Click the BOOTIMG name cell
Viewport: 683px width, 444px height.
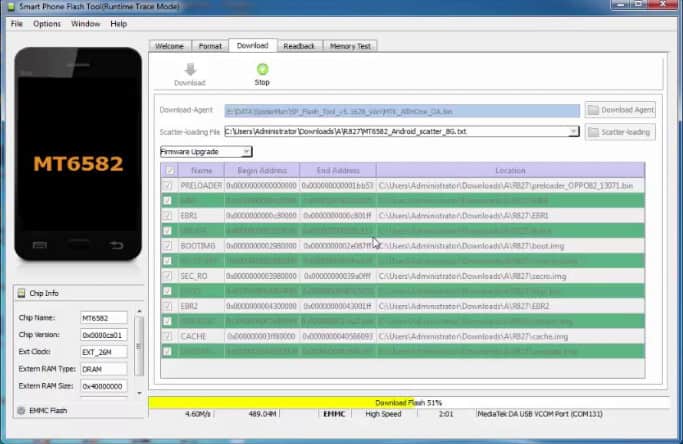(x=201, y=246)
